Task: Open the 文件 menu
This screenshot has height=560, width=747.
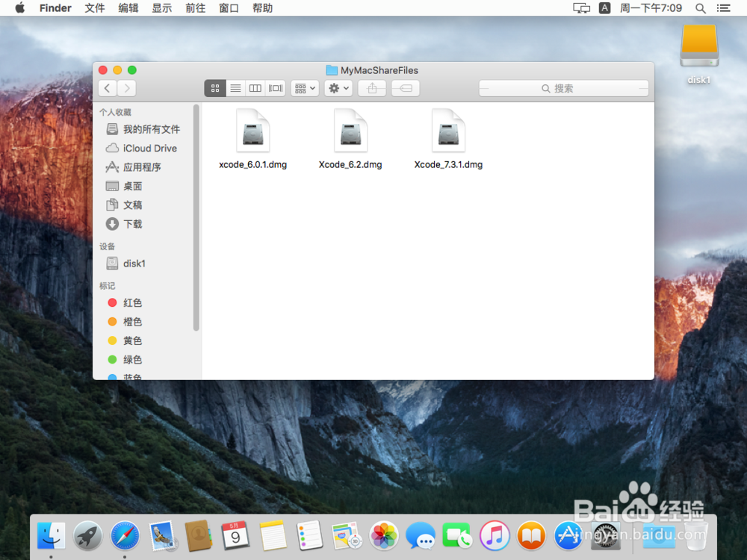Action: [x=94, y=8]
